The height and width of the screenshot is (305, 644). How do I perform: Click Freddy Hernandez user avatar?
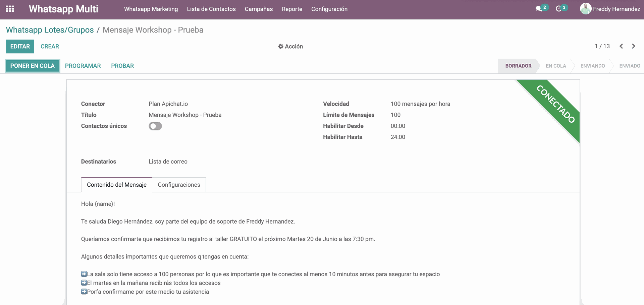(586, 9)
